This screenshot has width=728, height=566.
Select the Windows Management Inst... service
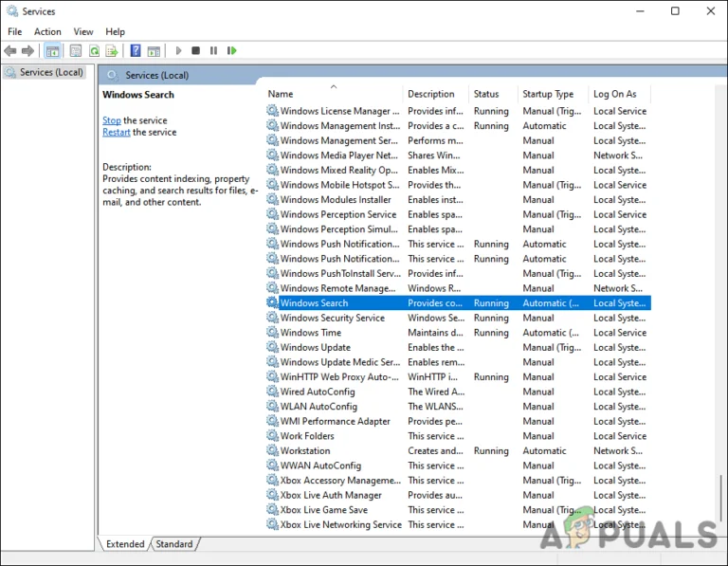tap(458, 126)
